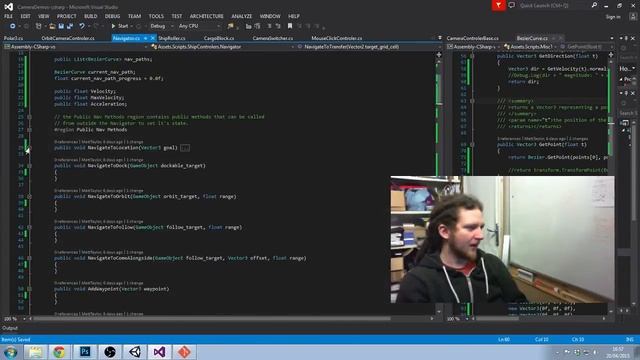
Task: Click the Windows Start orb
Action: pyautogui.click(x=10, y=352)
